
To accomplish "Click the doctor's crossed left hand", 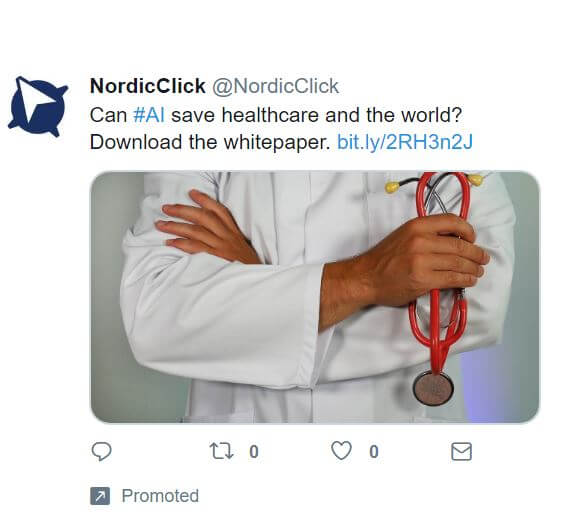I will tap(207, 228).
